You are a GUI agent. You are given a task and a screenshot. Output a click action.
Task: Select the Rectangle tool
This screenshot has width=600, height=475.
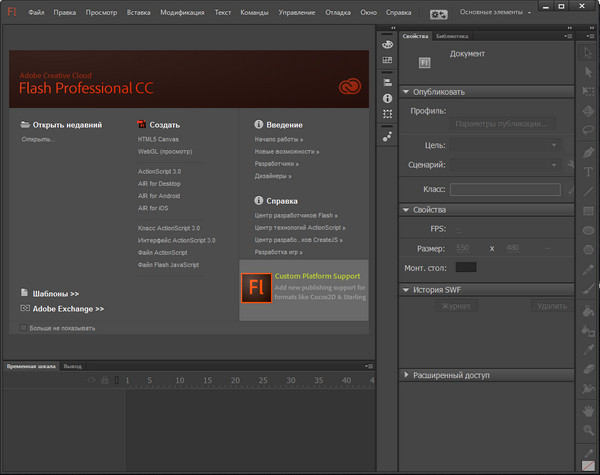coord(588,211)
